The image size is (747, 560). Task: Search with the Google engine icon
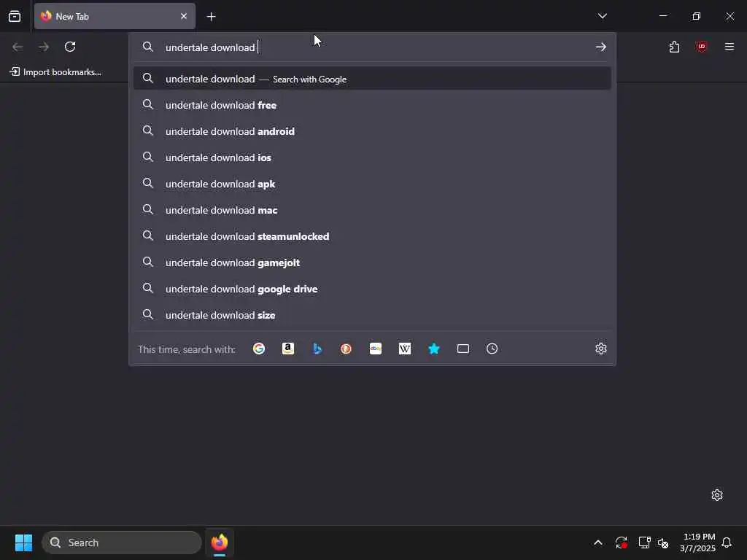tap(259, 349)
